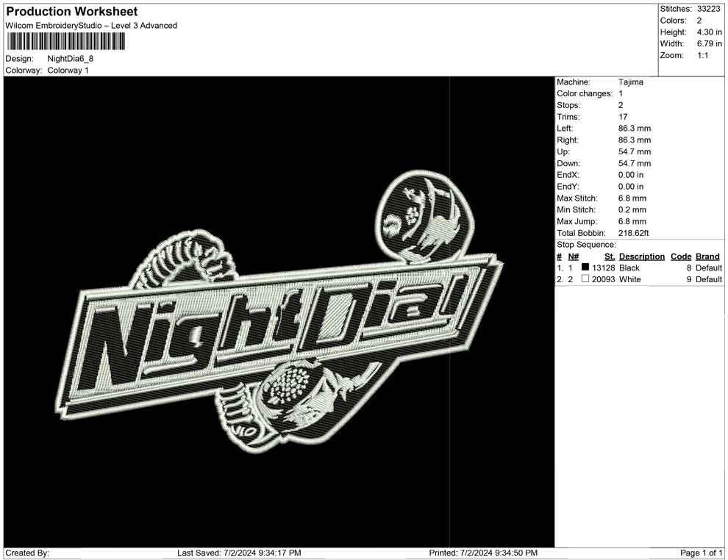Click the white color swatch in stop sequence
Image resolution: width=728 pixels, height=560 pixels.
(x=585, y=279)
